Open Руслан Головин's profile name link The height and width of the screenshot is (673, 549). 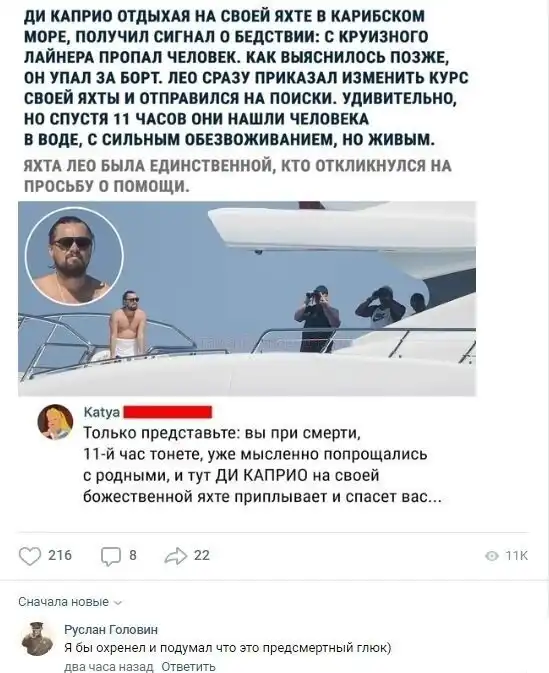coord(111,629)
